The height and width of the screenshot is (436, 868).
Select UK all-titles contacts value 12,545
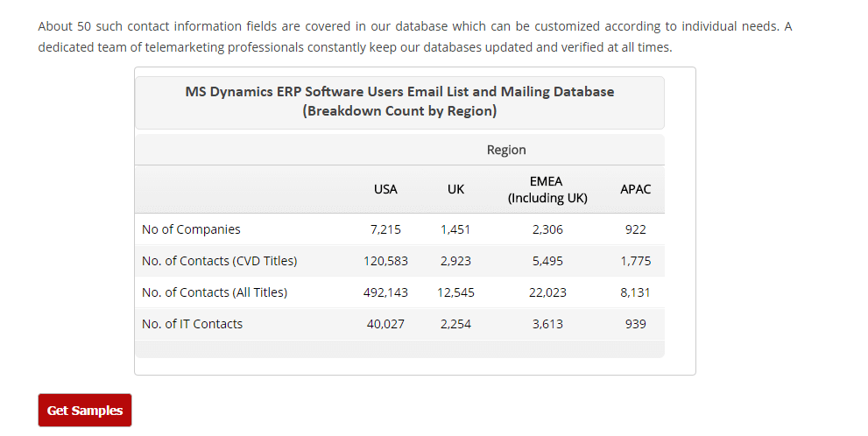(455, 292)
